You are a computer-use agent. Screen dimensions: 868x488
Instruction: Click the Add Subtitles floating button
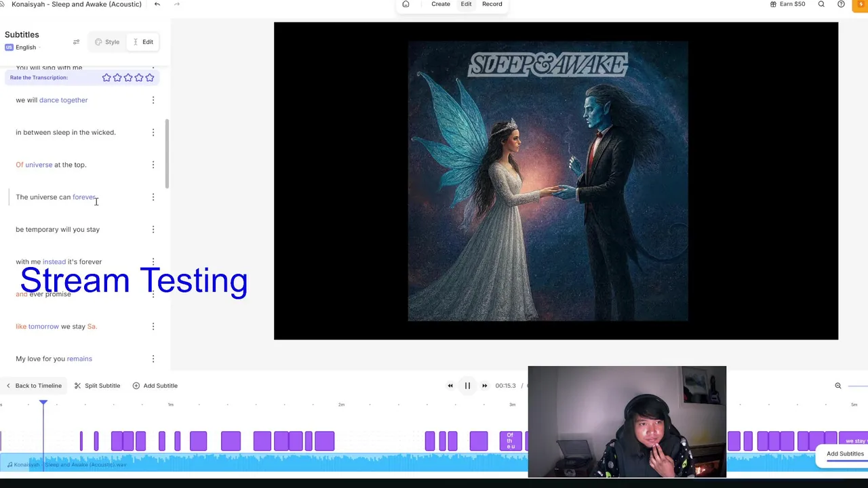[x=845, y=454]
